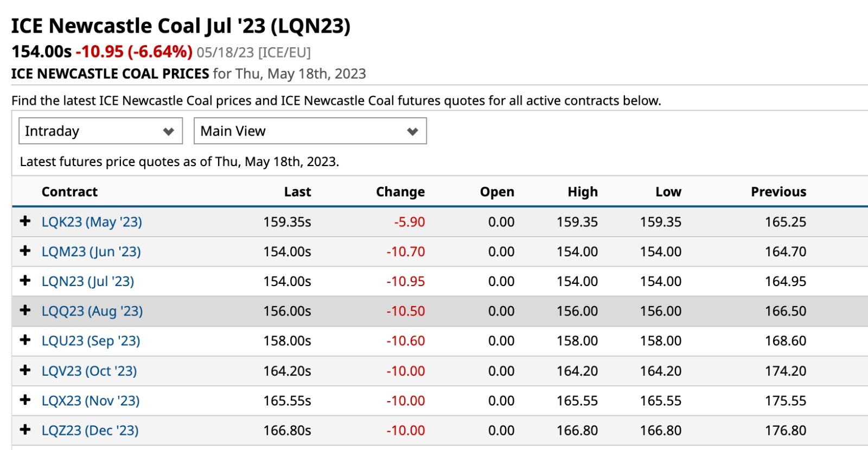
Task: Select the 165.55s last price cell
Action: [288, 401]
